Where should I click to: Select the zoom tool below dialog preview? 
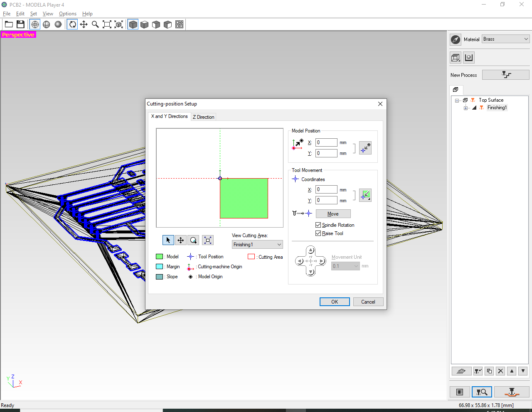click(x=193, y=240)
